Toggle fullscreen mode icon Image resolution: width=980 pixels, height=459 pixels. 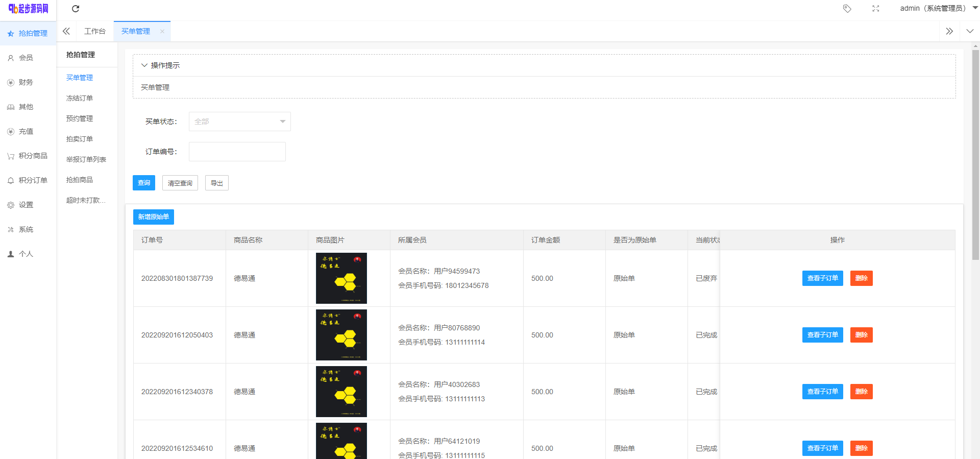tap(875, 9)
